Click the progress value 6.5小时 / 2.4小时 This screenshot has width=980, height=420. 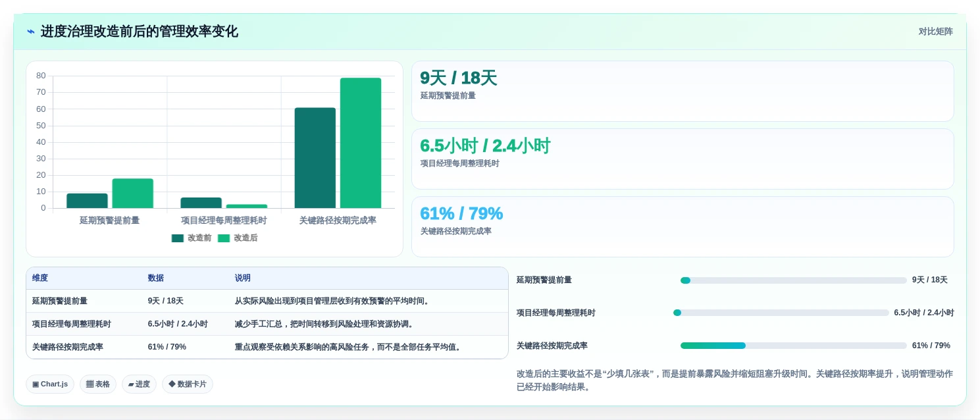click(924, 313)
